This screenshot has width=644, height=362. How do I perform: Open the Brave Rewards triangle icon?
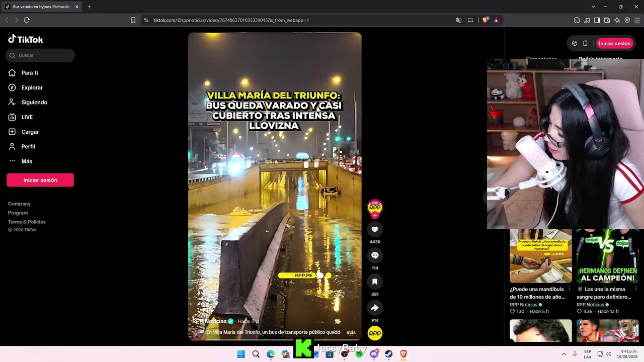pyautogui.click(x=496, y=20)
